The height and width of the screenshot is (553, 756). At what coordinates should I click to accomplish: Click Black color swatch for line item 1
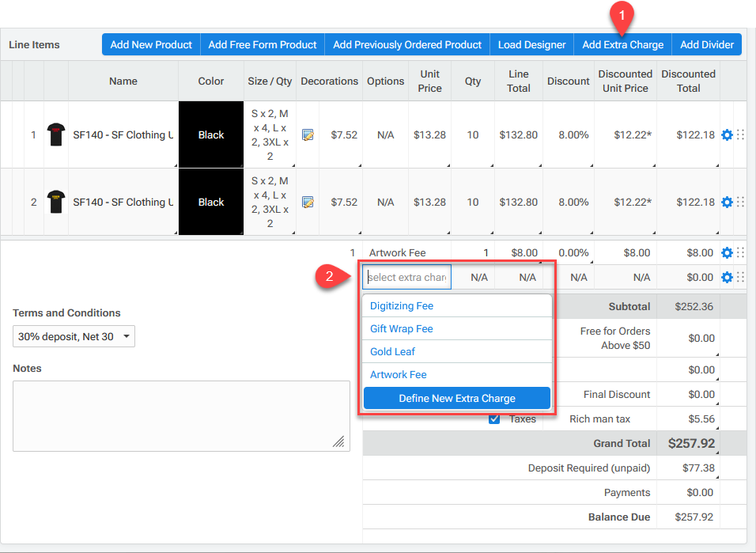(211, 135)
